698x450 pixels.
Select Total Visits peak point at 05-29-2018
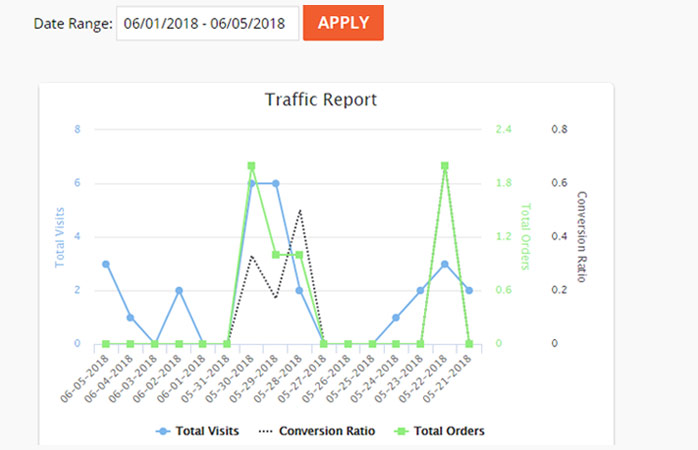[x=275, y=183]
